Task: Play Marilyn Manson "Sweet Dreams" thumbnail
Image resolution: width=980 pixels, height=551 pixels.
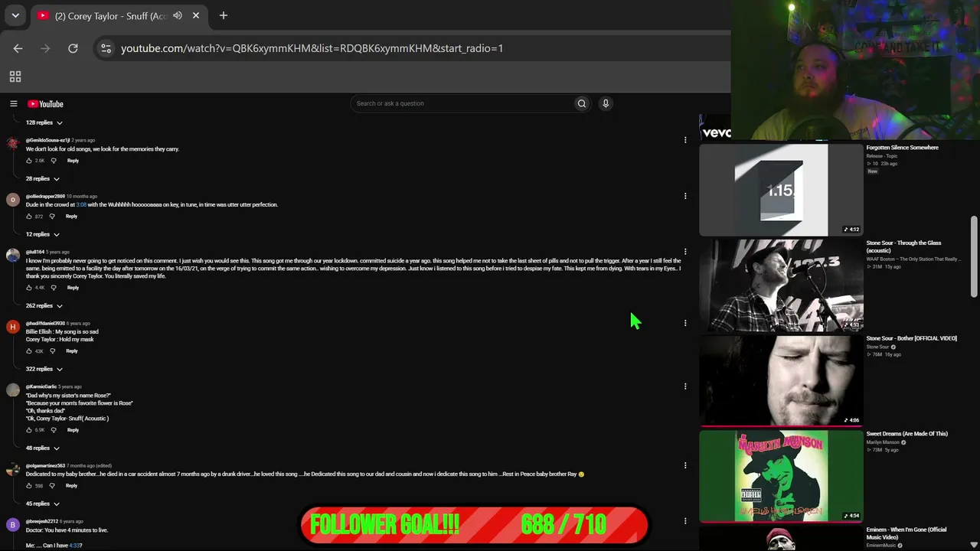Action: (x=781, y=476)
